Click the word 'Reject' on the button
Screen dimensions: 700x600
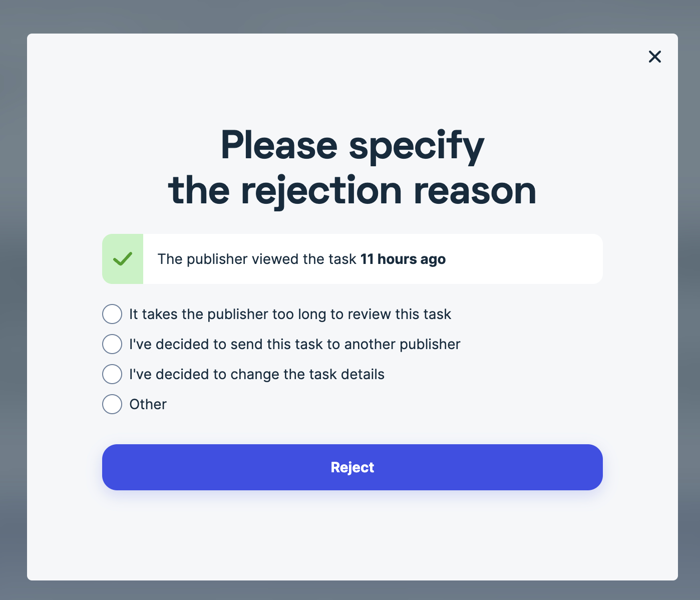[352, 467]
